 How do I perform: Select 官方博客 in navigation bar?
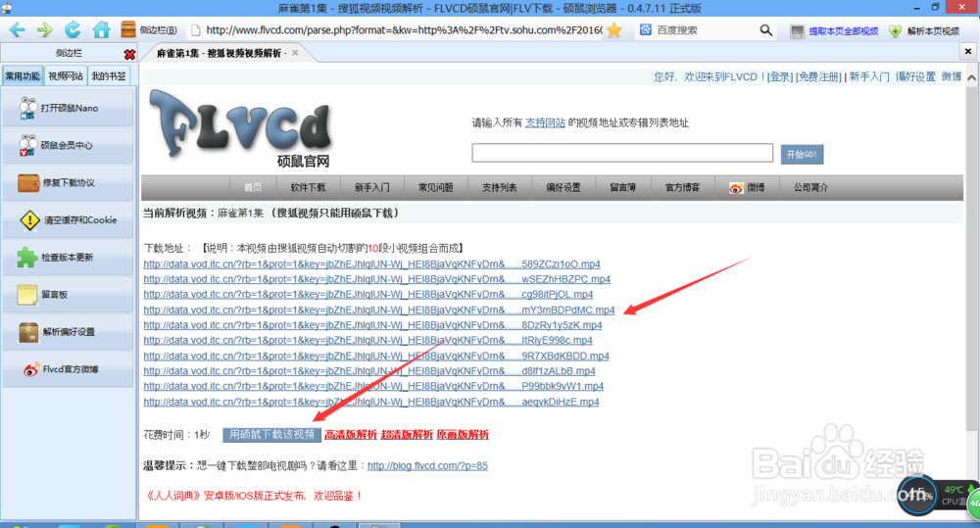(682, 187)
